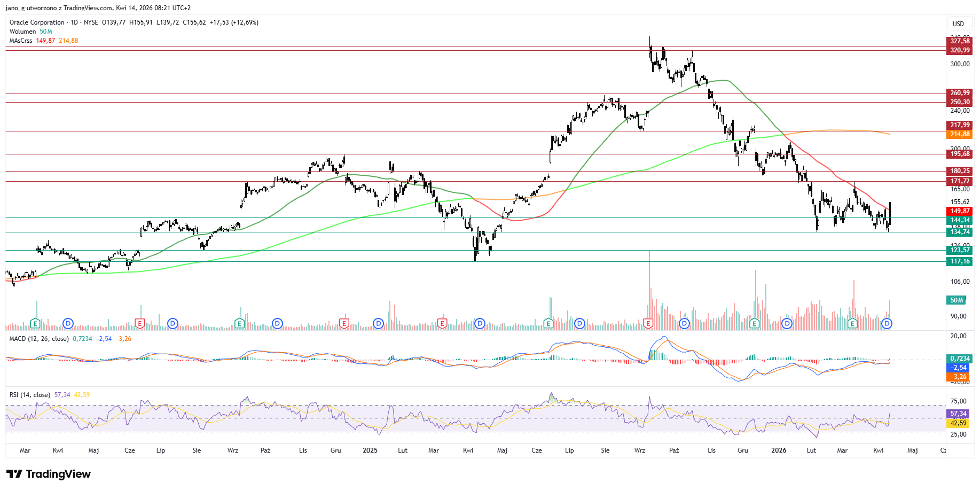This screenshot has width=980, height=490.
Task: Select the red earnings marker for September 2025
Action: (648, 323)
